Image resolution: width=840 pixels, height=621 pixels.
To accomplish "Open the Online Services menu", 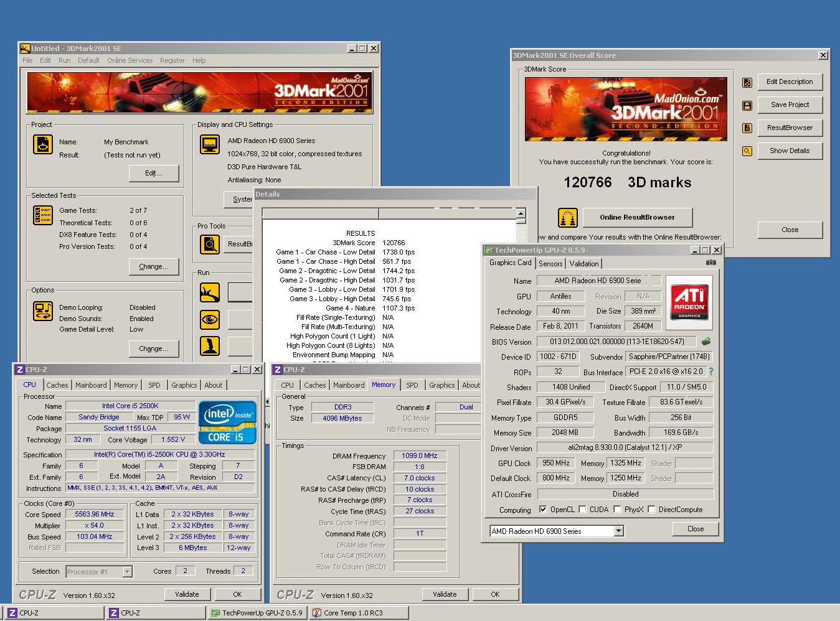I will [130, 60].
